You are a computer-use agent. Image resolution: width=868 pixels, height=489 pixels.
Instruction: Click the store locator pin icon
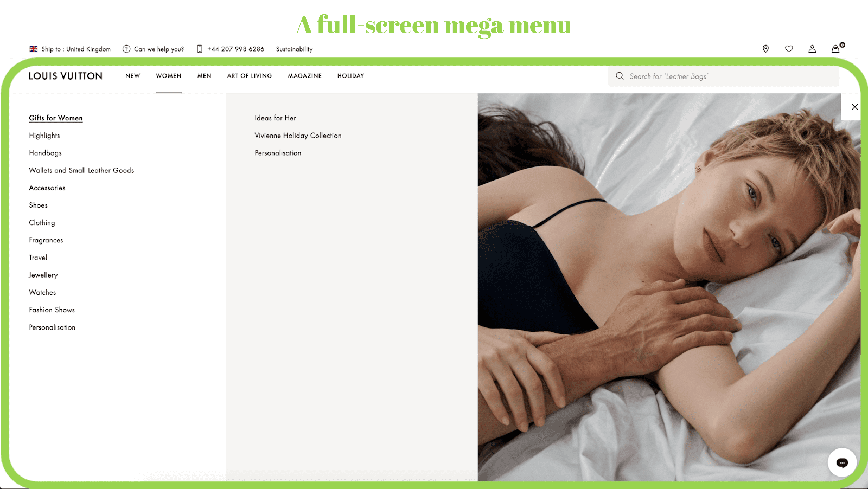point(766,48)
